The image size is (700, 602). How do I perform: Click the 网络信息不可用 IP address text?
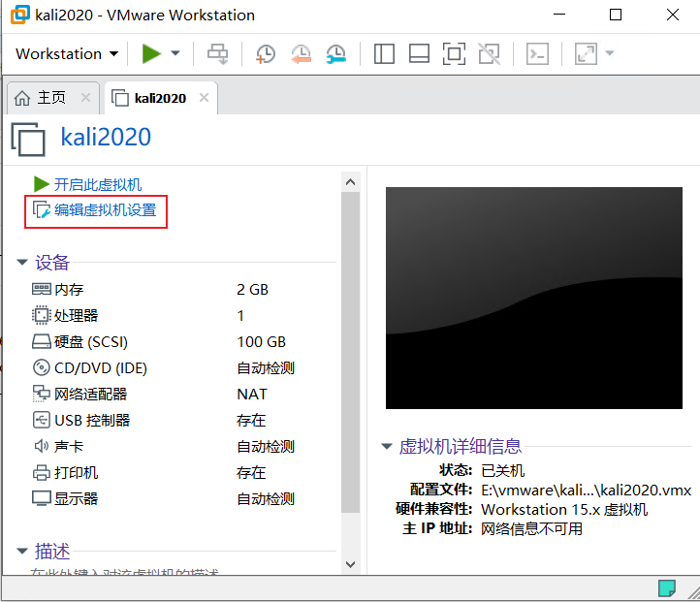click(x=531, y=529)
